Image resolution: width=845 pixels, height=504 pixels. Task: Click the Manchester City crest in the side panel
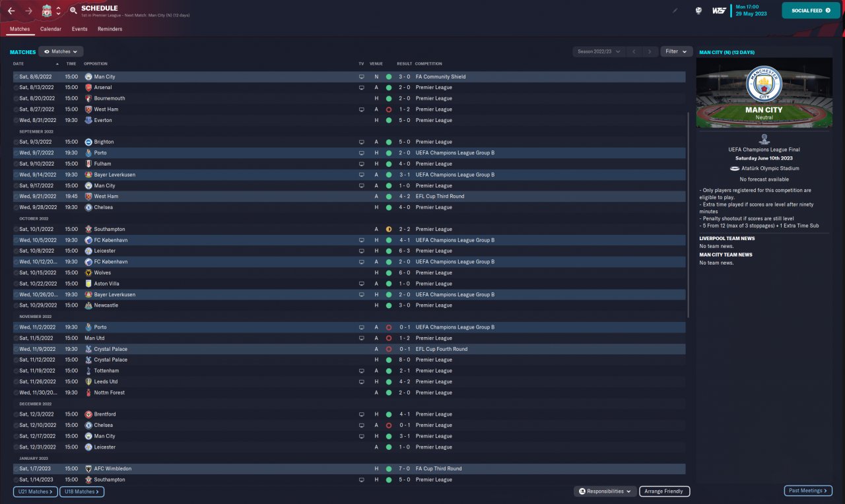coord(763,84)
